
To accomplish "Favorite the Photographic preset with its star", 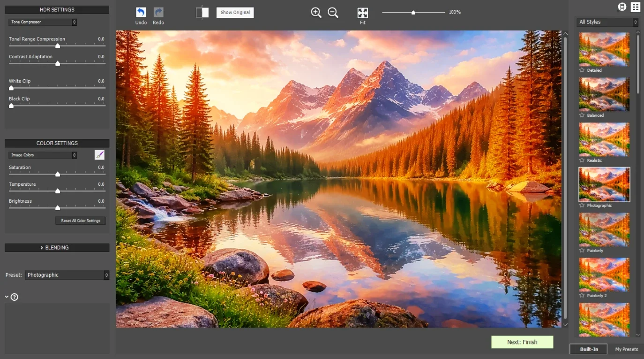I will [582, 205].
